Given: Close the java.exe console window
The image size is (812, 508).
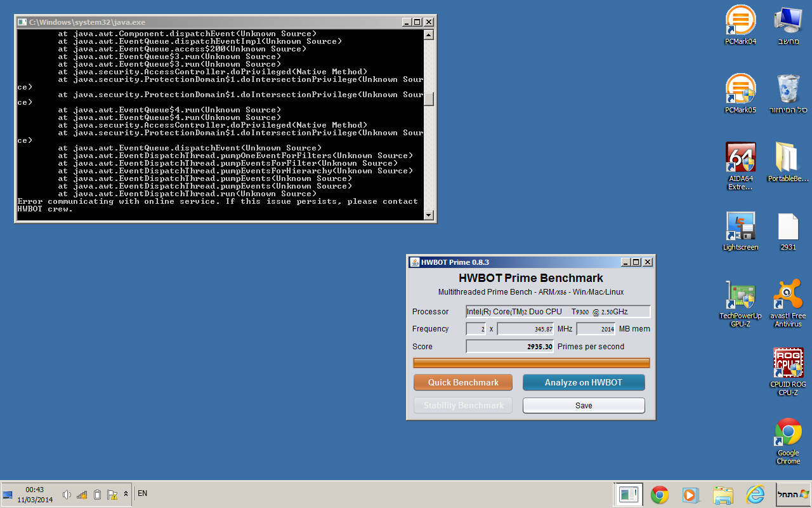Looking at the screenshot, I should click(x=429, y=22).
